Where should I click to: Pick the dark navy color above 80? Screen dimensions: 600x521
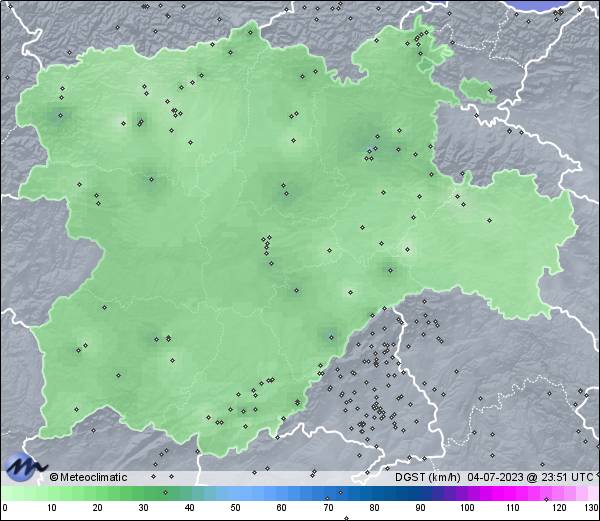(374, 493)
